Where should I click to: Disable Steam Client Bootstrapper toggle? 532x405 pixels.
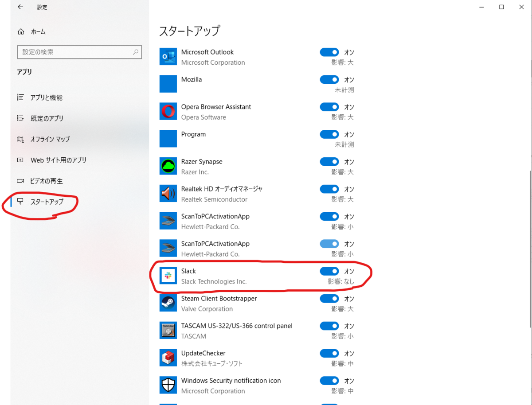pyautogui.click(x=329, y=299)
